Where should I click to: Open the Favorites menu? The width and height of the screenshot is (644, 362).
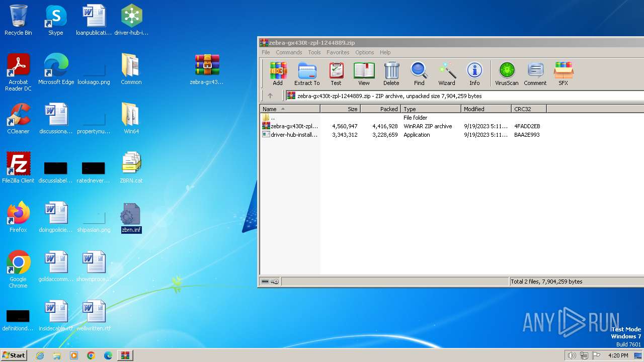338,52
